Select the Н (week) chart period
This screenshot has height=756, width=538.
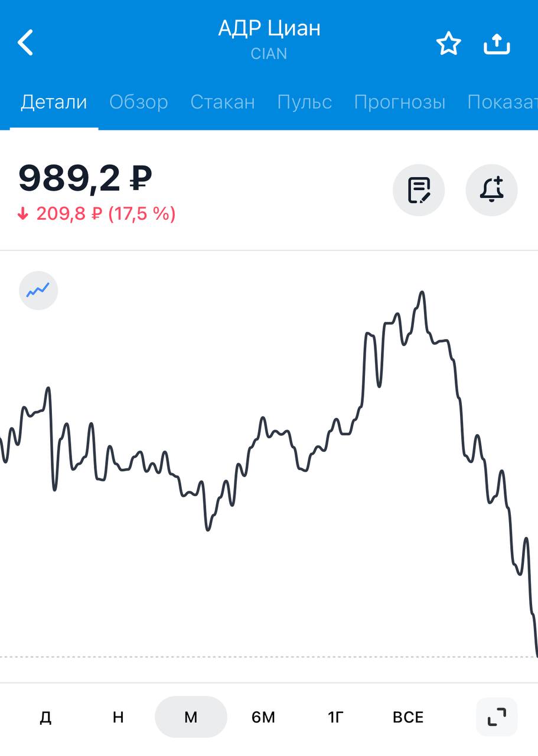tap(118, 717)
